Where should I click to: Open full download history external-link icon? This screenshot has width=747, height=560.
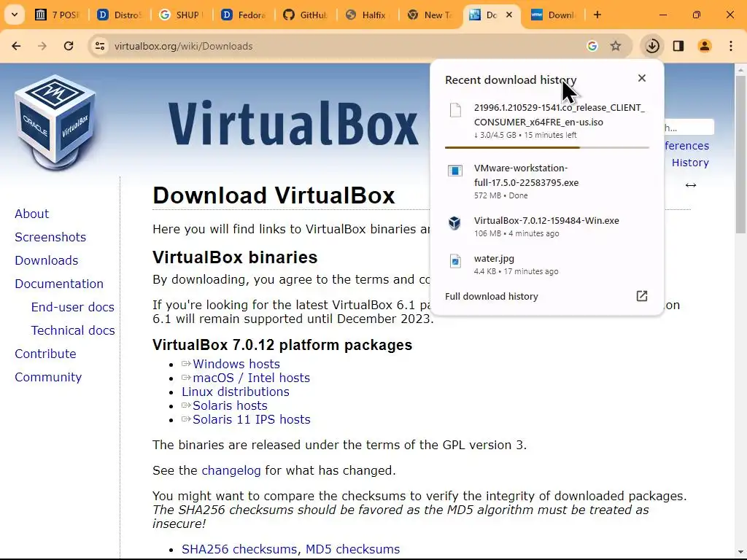point(642,296)
